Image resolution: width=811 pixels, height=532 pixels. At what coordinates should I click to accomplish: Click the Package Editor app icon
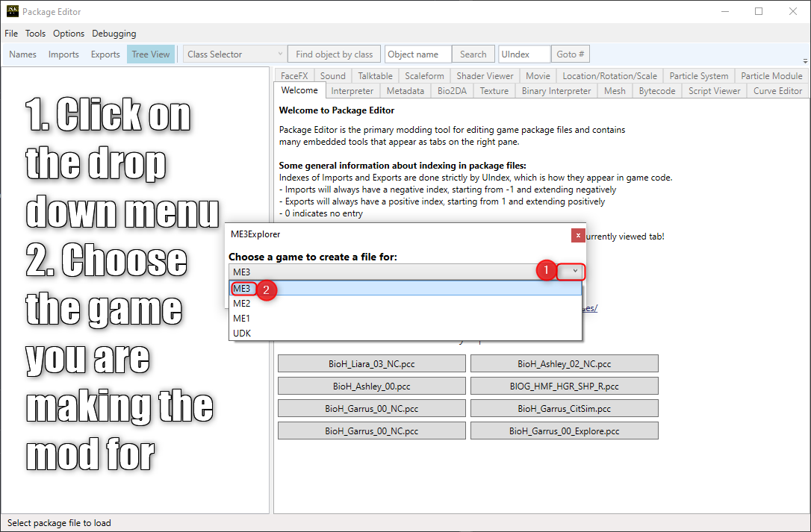[x=13, y=11]
